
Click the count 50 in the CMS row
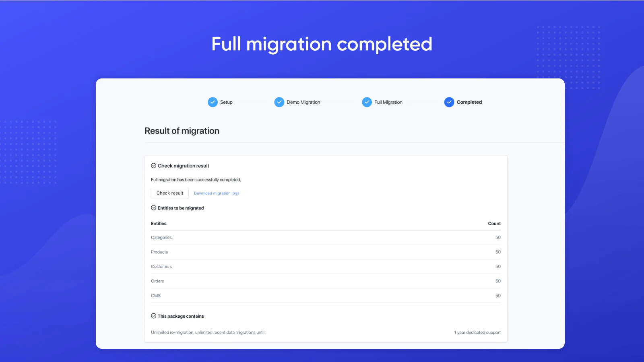coord(498,296)
